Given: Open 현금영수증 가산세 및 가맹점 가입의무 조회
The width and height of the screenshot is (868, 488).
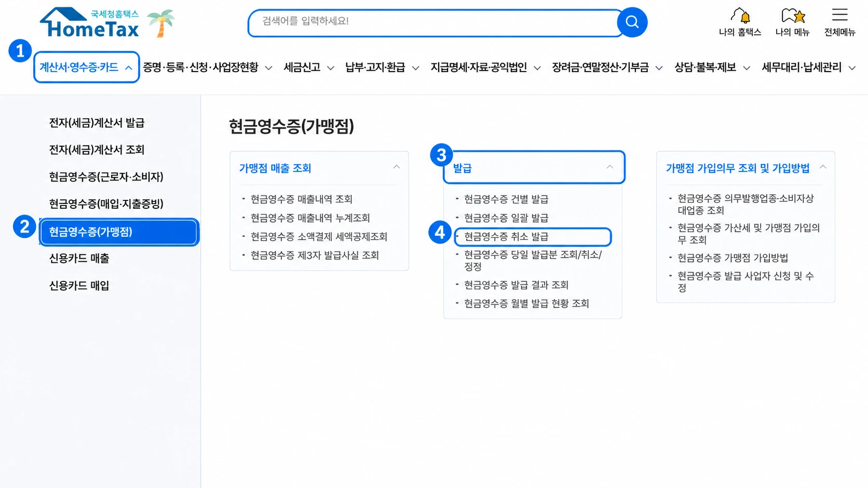Looking at the screenshot, I should (749, 234).
